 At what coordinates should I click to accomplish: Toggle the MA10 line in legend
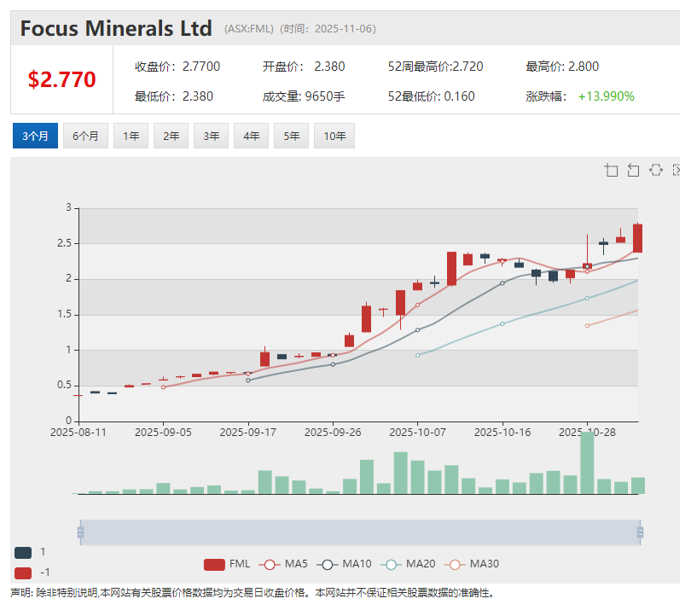click(344, 564)
